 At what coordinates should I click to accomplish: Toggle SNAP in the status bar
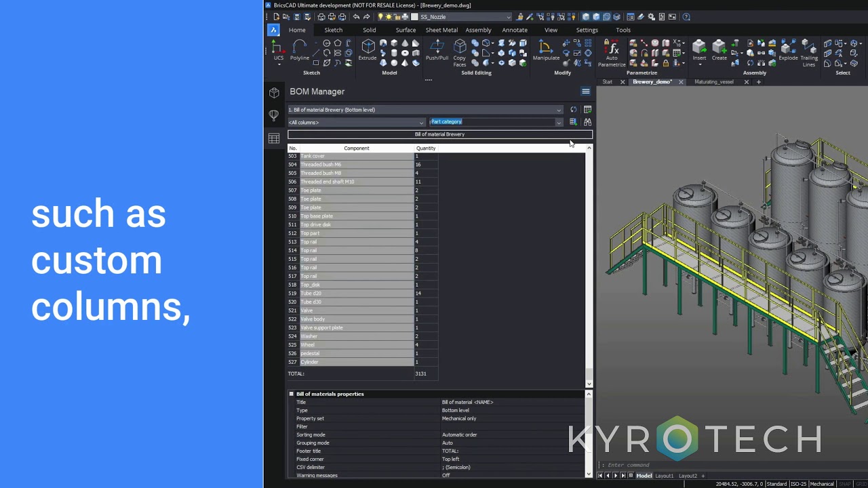[x=845, y=484]
